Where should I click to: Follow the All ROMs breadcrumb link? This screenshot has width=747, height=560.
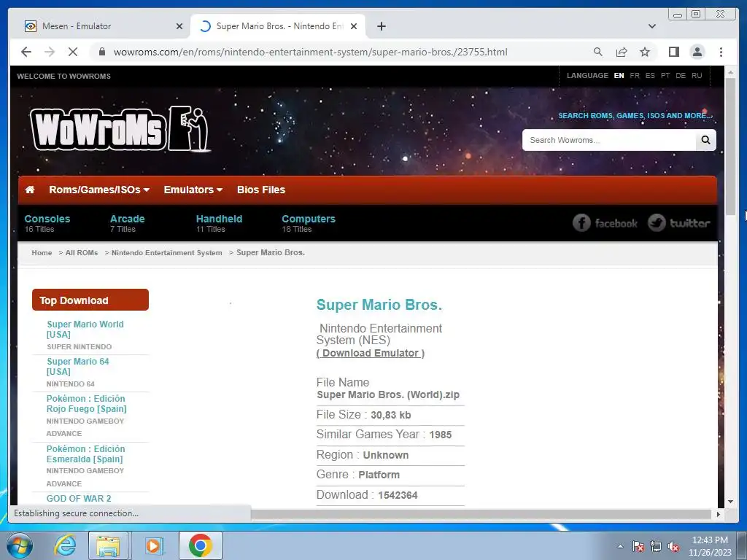pyautogui.click(x=82, y=253)
